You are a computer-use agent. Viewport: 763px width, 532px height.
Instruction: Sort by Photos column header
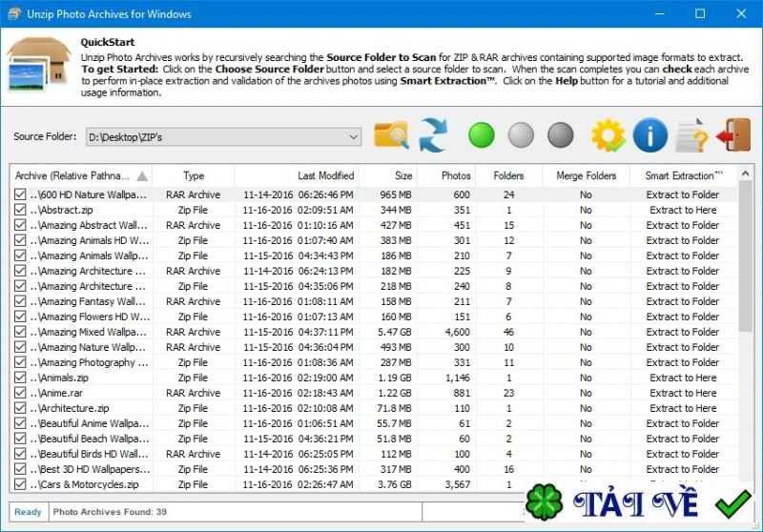coord(446,175)
